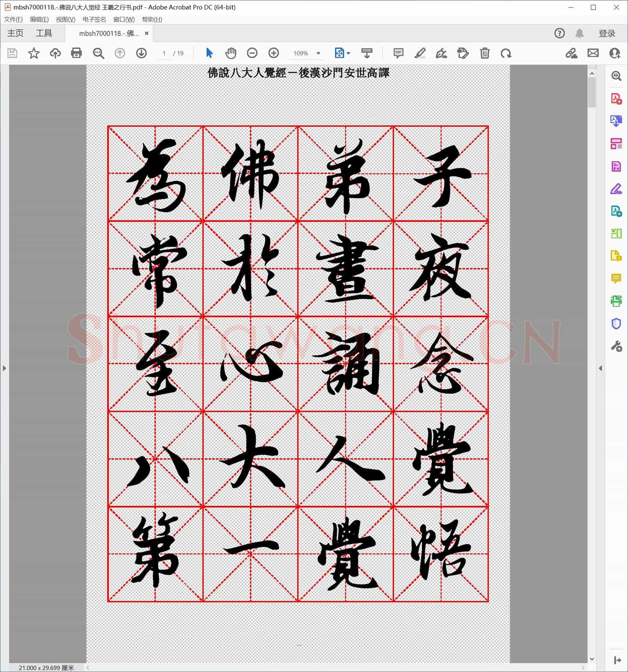Open the 编辑(E) menu
This screenshot has width=628, height=672.
tap(39, 19)
